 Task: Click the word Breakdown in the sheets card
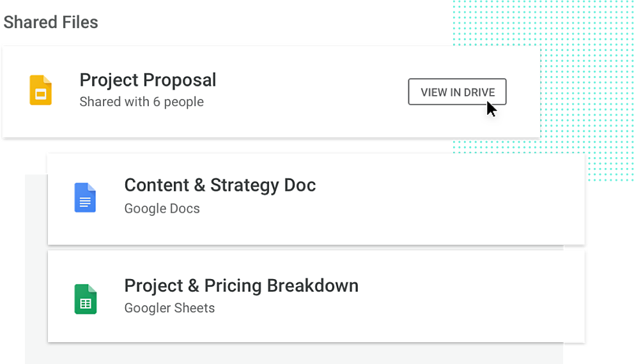click(313, 285)
